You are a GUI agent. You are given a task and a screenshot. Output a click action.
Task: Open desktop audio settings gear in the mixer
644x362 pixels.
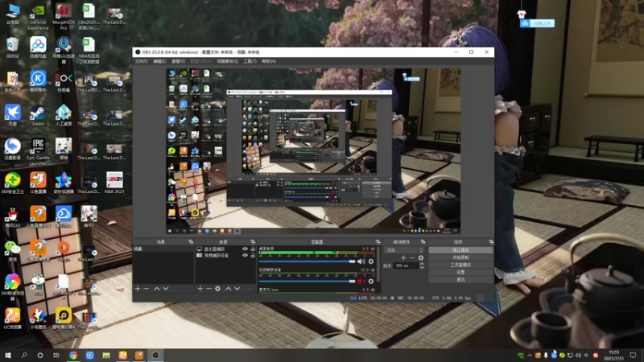coord(371,261)
